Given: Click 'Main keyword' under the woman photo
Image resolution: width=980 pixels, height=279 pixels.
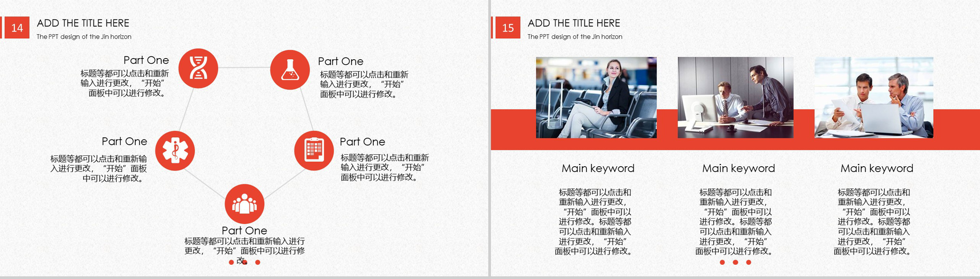Looking at the screenshot, I should [x=598, y=169].
